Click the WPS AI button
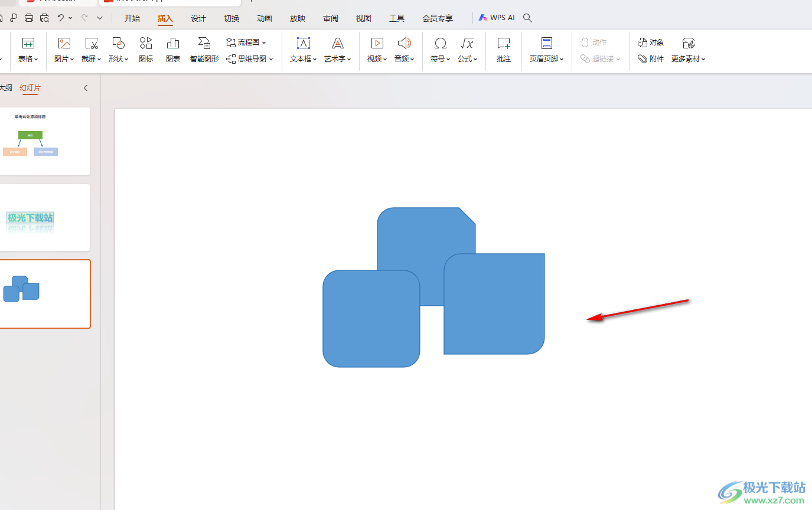This screenshot has height=510, width=812. tap(497, 18)
